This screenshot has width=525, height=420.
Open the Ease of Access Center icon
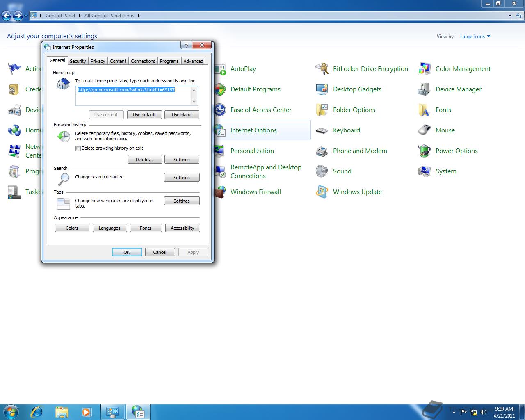click(220, 110)
